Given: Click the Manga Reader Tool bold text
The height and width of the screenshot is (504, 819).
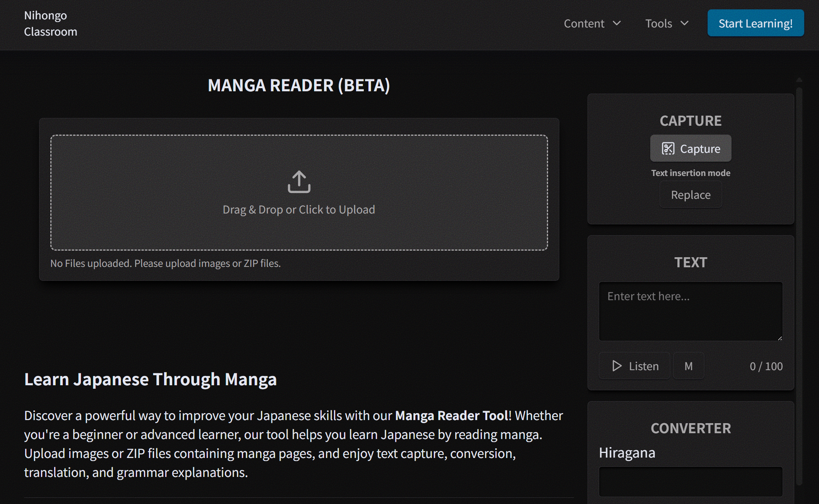Looking at the screenshot, I should (451, 415).
